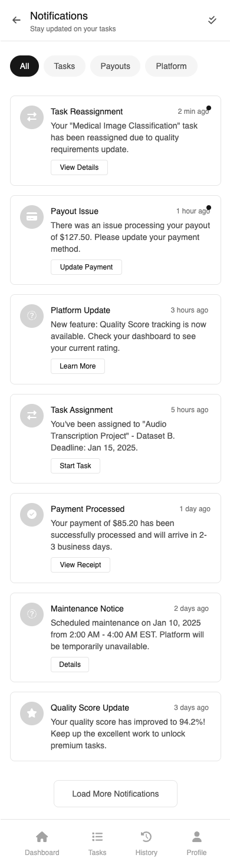Open History in the bottom navigation
The width and height of the screenshot is (230, 868).
tap(146, 843)
